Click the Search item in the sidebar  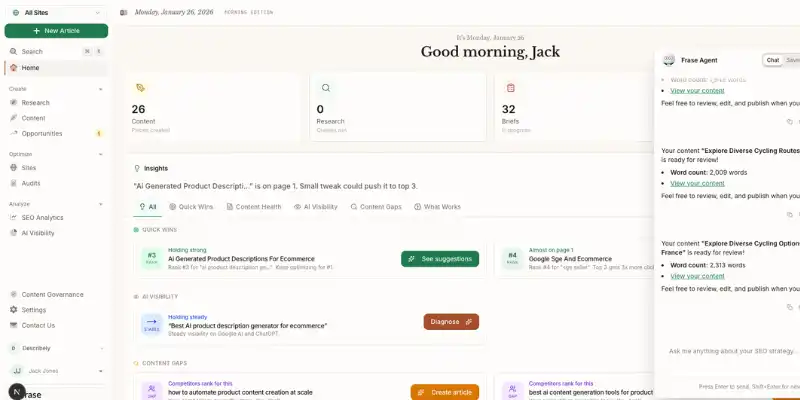56,52
